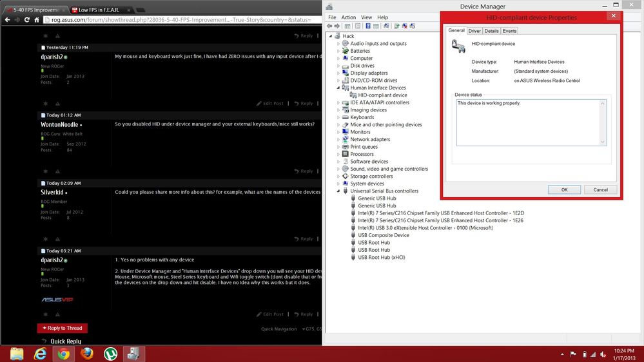Open Properties via the Device Manager toolbar icon

358,26
